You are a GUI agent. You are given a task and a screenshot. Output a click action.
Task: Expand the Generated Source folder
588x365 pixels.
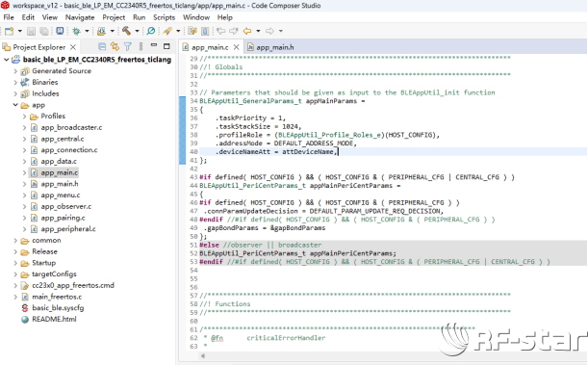click(x=15, y=71)
